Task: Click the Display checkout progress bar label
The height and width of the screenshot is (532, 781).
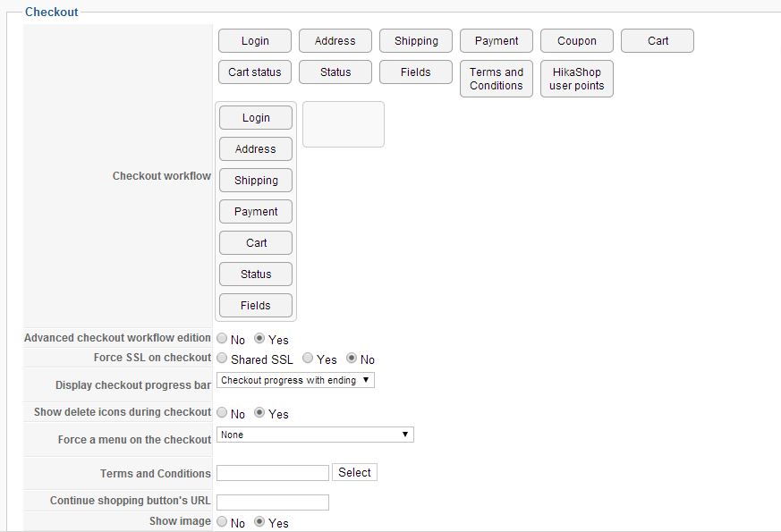Action: [x=133, y=385]
